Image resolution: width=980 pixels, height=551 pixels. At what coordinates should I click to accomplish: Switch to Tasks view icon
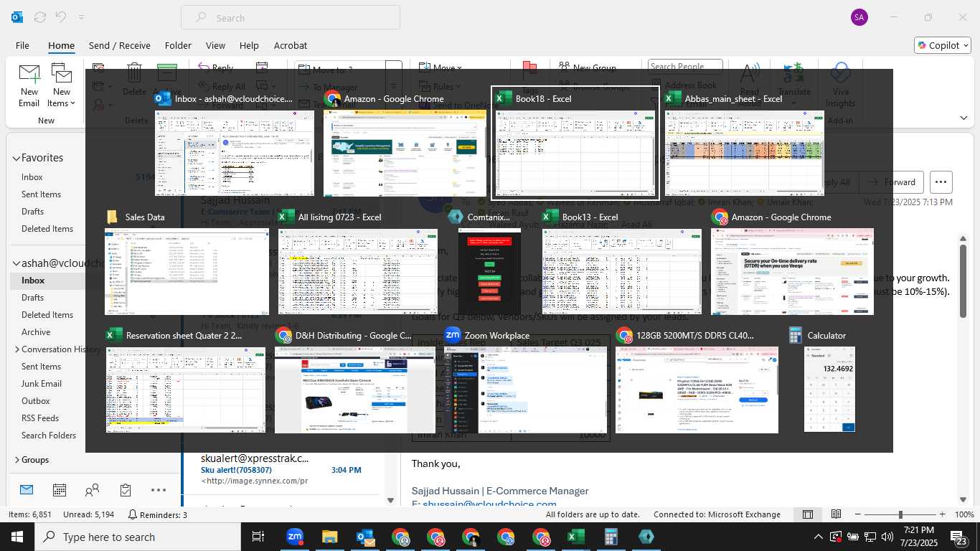pyautogui.click(x=126, y=490)
